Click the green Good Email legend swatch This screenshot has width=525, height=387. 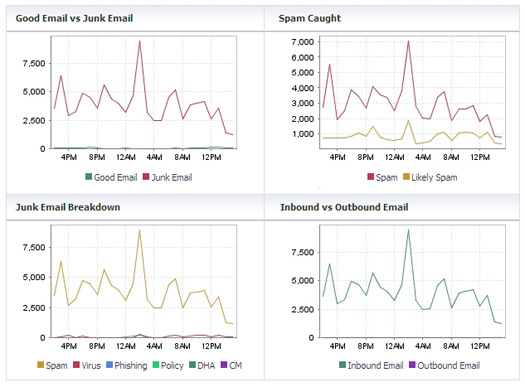pyautogui.click(x=89, y=176)
